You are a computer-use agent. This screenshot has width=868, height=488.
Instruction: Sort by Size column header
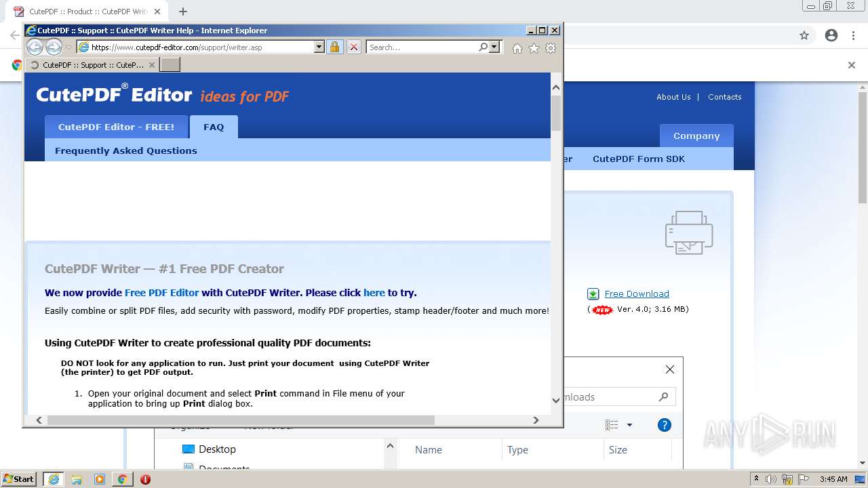coord(618,449)
